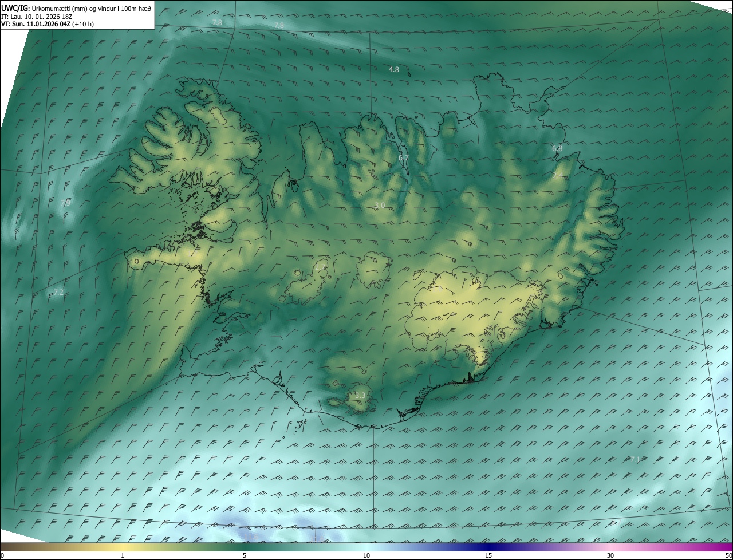The height and width of the screenshot is (560, 733).
Task: Click the 6.7 value label on the map
Action: click(403, 157)
